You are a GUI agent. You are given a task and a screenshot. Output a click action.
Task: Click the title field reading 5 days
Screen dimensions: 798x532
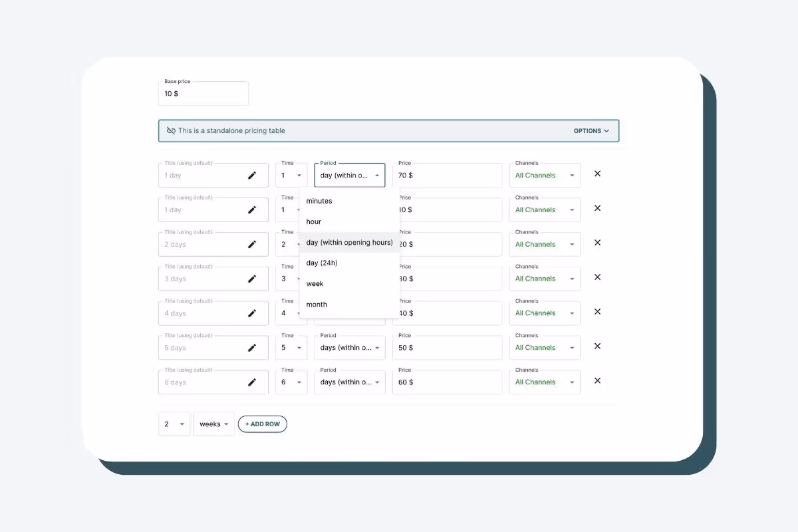click(x=213, y=348)
